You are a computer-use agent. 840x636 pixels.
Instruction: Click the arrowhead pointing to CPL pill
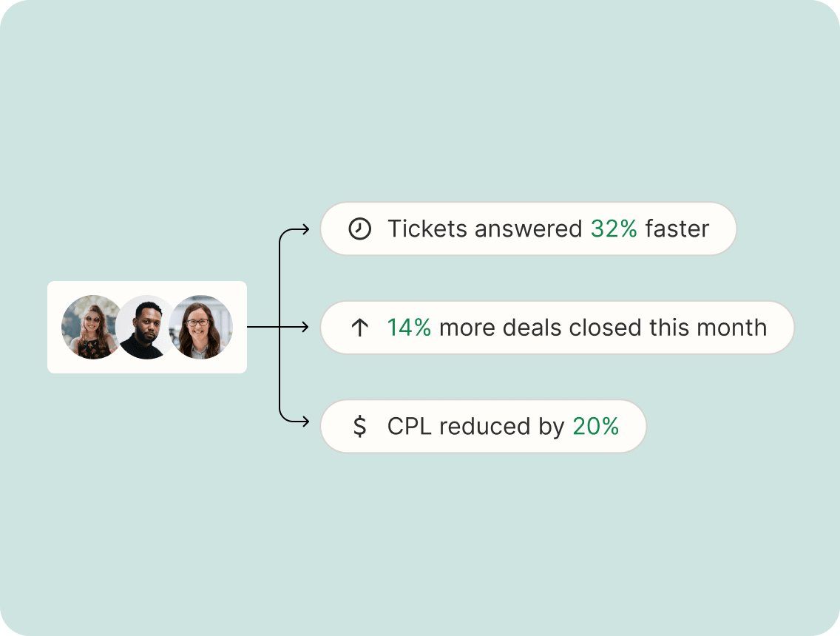tap(305, 422)
